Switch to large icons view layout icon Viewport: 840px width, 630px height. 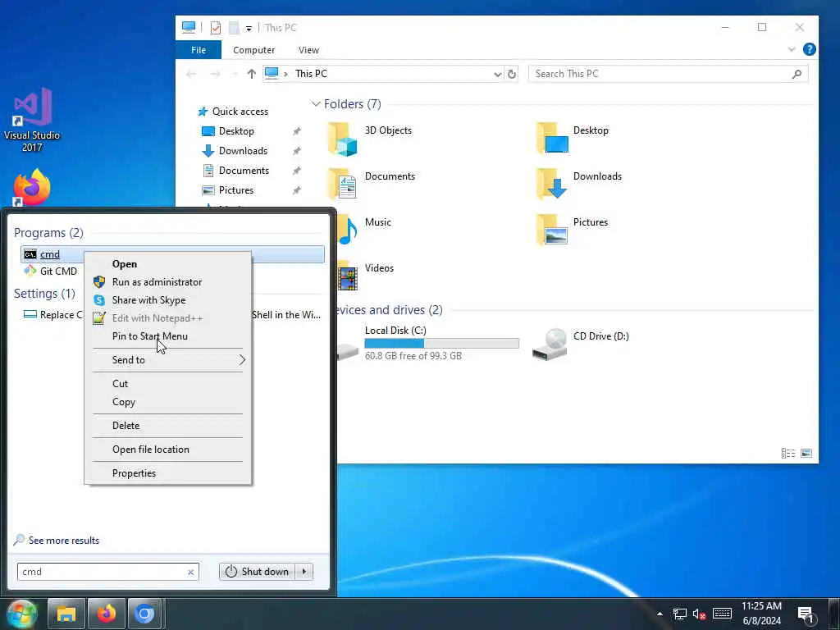pyautogui.click(x=806, y=453)
